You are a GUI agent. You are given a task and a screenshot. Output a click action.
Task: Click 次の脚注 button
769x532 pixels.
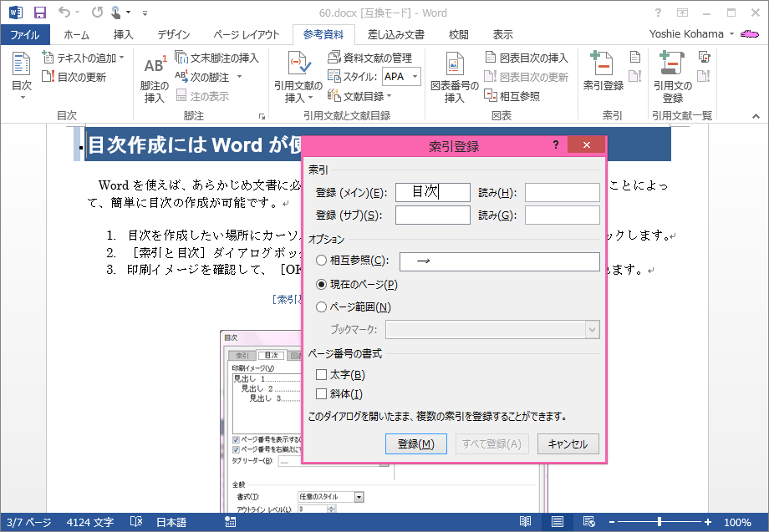point(202,77)
